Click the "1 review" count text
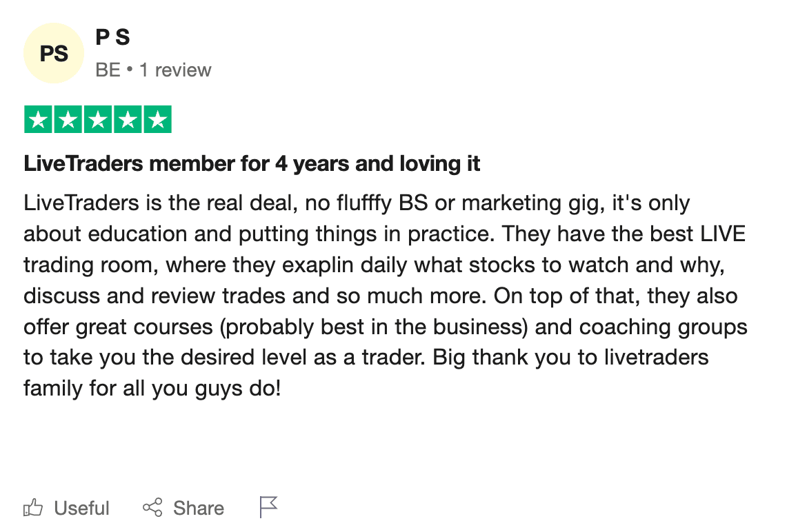Screen dimensions: 807x532 175,70
